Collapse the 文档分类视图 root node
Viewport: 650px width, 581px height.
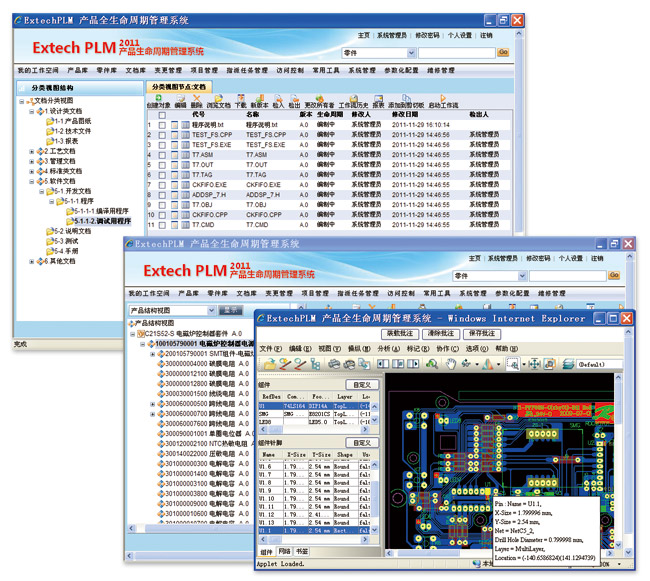(22, 101)
